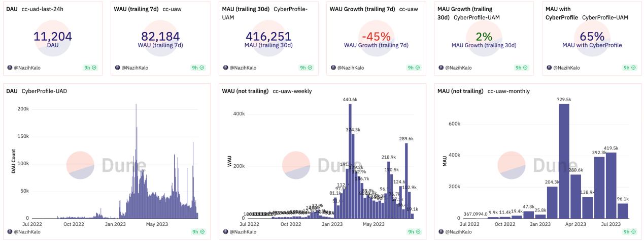This screenshot has width=644, height=241.
Task: Open the cc-uaw-weekly query link
Action: coord(292,91)
